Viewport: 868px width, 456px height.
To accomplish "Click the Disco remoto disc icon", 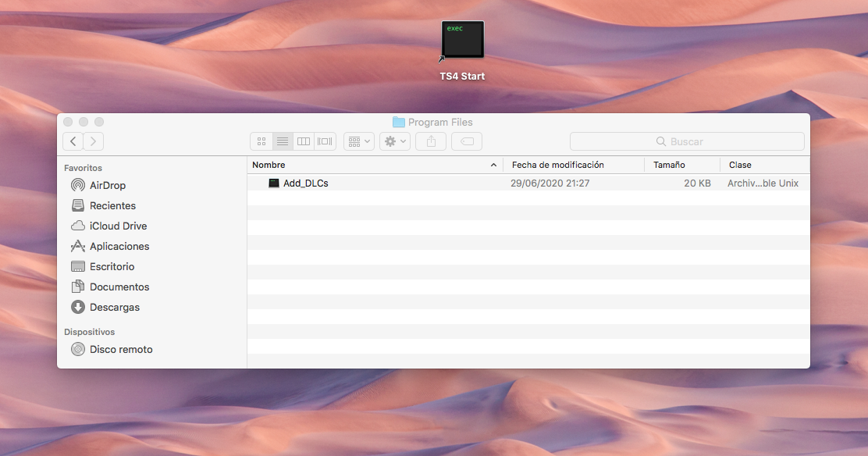I will tap(78, 349).
